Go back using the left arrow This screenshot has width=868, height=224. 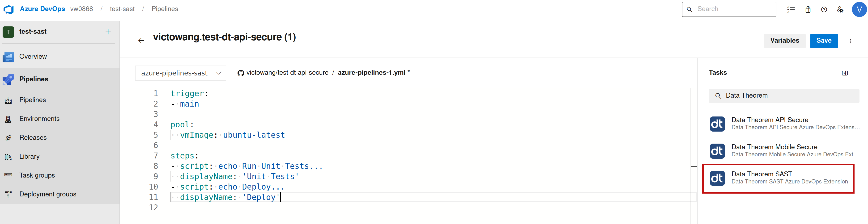(x=141, y=41)
